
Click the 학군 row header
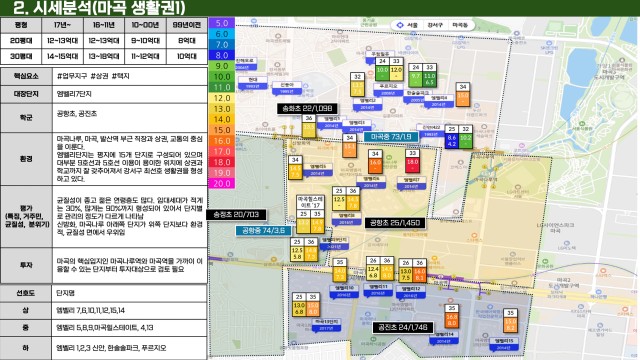26,118
